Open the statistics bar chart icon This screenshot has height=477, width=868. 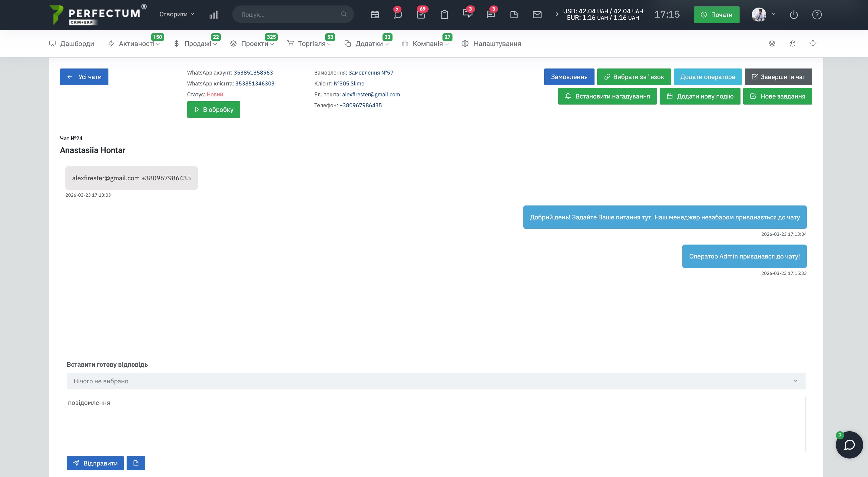click(214, 15)
